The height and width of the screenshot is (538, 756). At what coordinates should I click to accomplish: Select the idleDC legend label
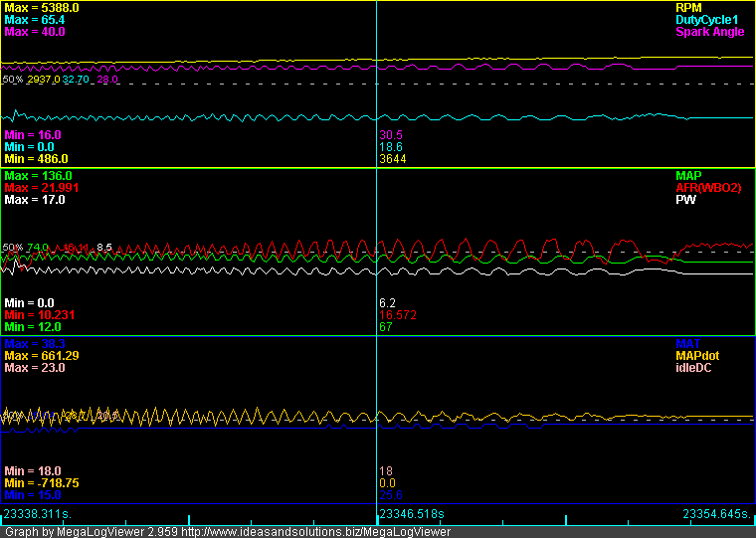[x=693, y=367]
